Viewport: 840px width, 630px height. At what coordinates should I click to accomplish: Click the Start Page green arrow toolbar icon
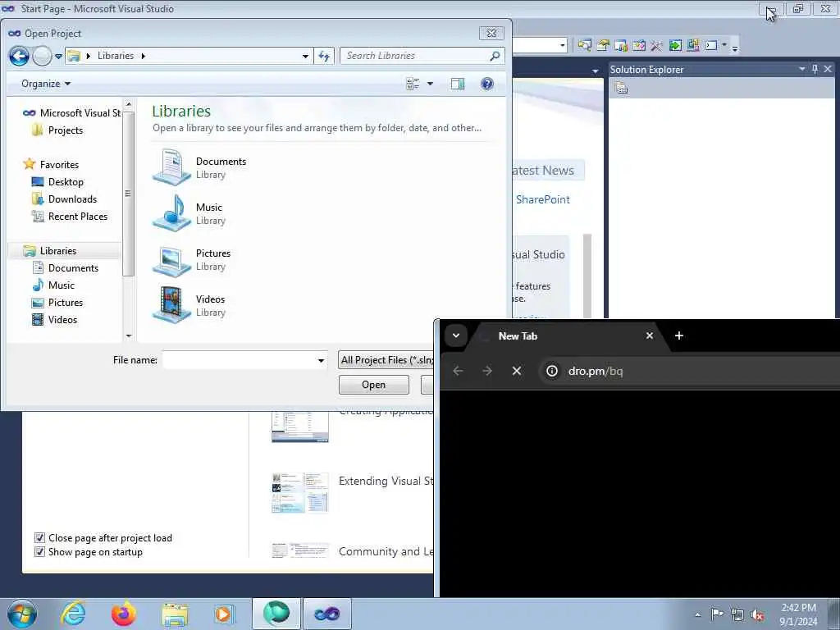[675, 46]
